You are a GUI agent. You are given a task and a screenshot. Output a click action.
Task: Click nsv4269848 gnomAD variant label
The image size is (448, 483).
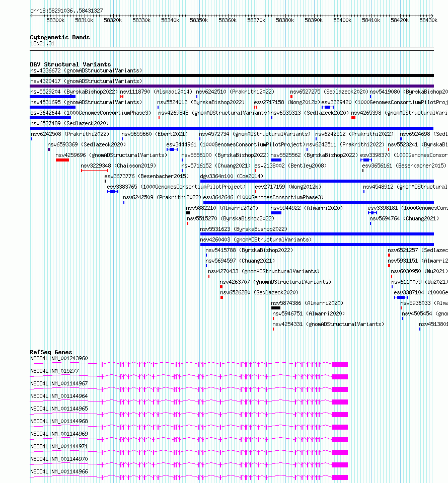coord(214,113)
